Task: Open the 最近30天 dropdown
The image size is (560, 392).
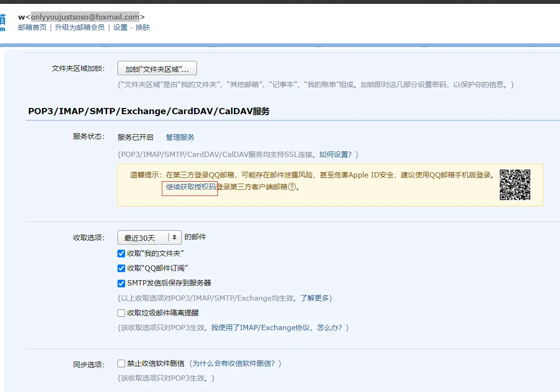Action: [149, 237]
